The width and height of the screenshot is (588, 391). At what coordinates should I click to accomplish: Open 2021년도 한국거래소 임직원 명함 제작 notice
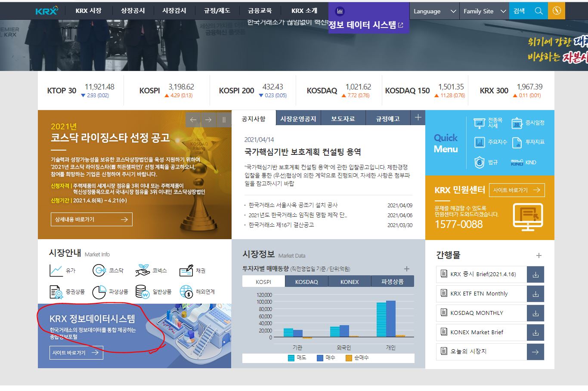[298, 215]
